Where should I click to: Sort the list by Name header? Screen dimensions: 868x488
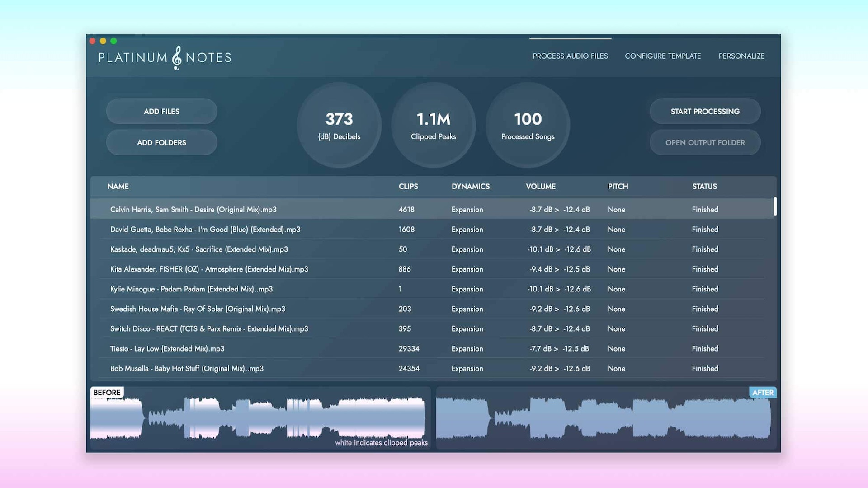[x=118, y=186]
